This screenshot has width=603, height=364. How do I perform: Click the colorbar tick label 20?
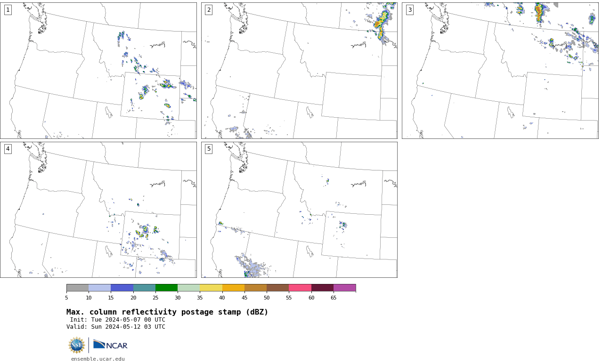pos(133,298)
